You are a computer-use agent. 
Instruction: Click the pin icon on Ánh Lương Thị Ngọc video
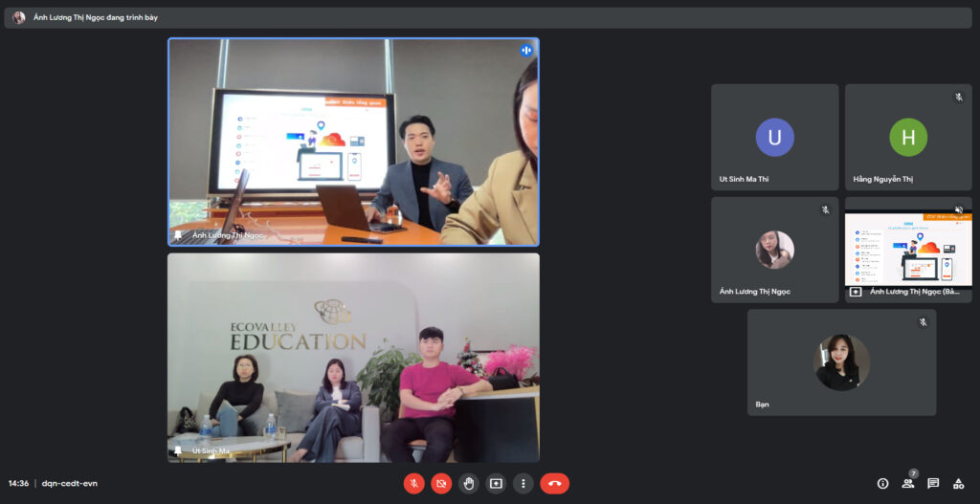pos(178,235)
